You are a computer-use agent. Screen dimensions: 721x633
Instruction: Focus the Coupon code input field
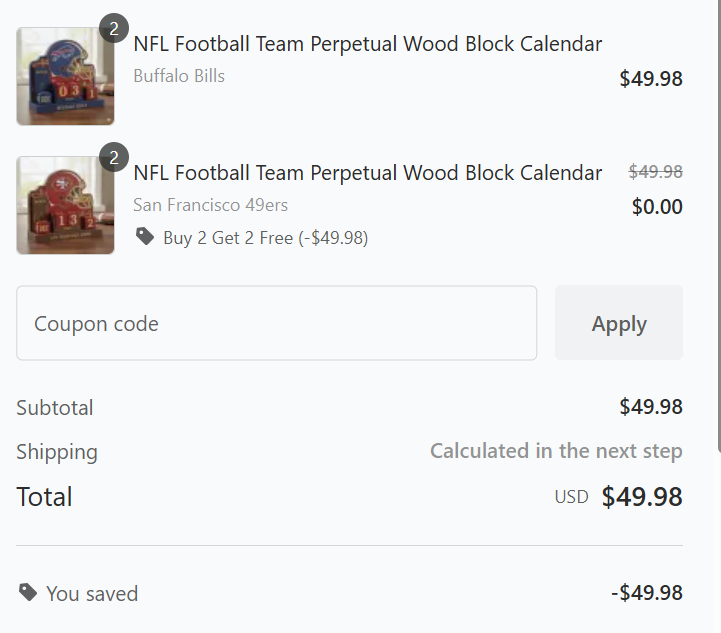(x=276, y=323)
